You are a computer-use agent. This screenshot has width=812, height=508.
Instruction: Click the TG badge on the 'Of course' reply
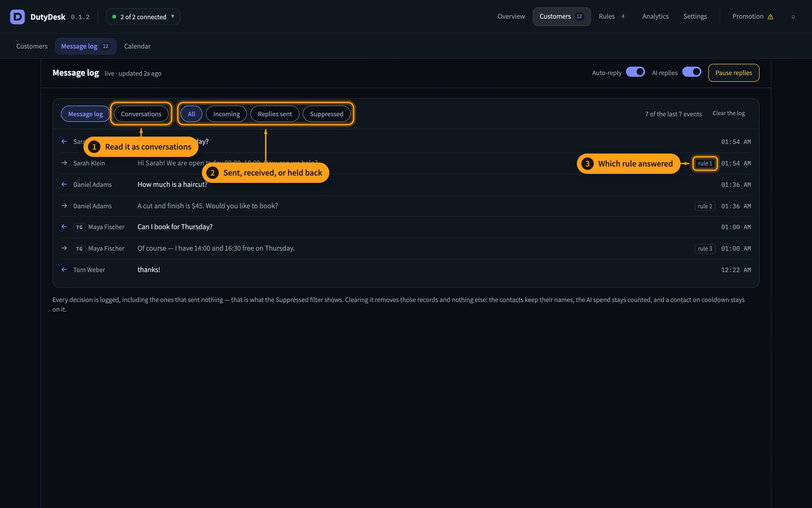point(79,249)
